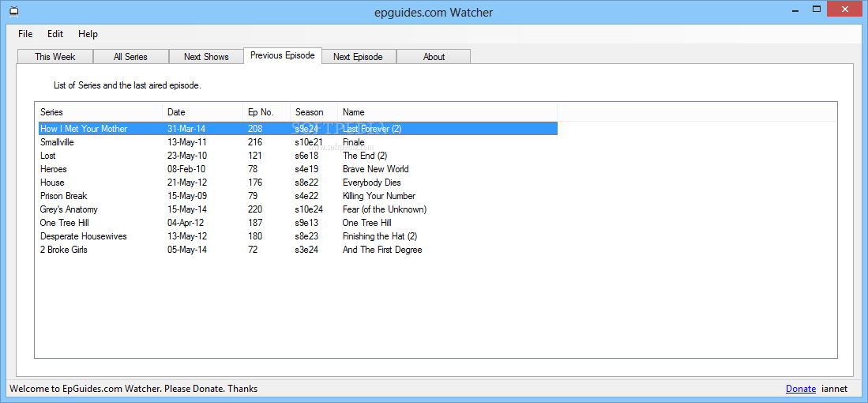Select the Previous Episode tab

click(282, 55)
